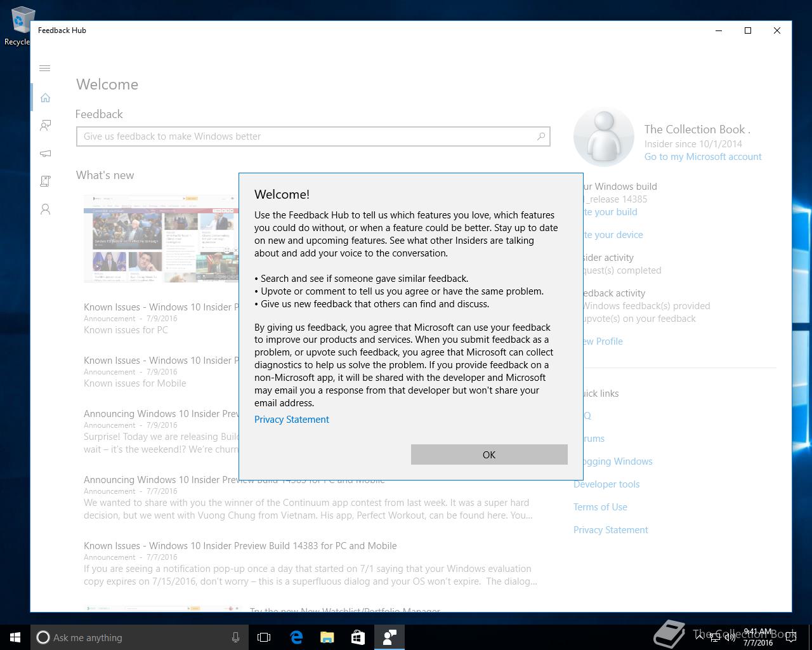Open the Rate your device link
The width and height of the screenshot is (812, 650).
coord(613,235)
